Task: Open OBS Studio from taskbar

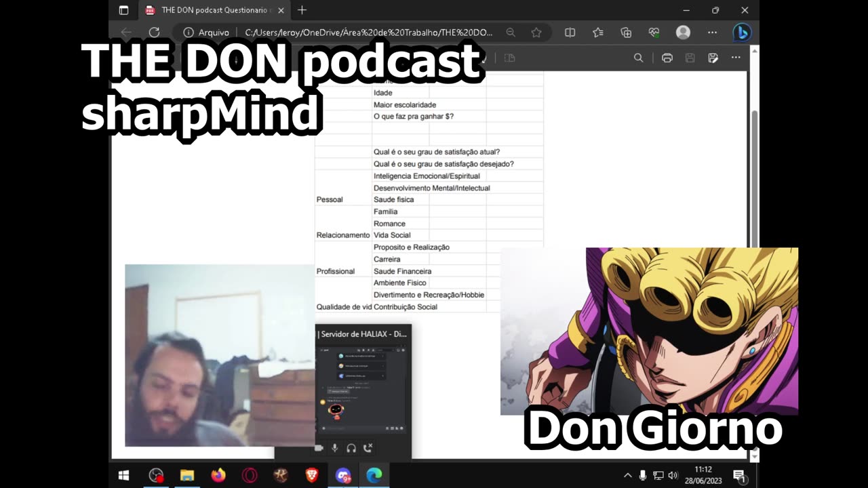Action: point(156,475)
